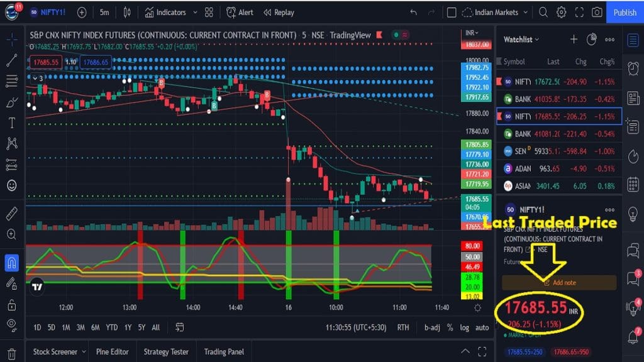This screenshot has height=362, width=644.
Task: Select the 1M time range
Action: [66, 327]
